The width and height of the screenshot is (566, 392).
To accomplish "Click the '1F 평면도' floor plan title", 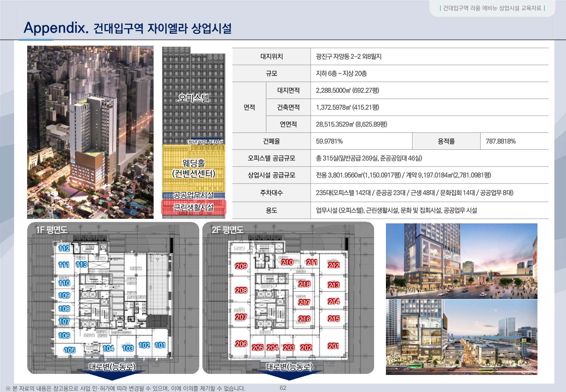I will (x=52, y=230).
